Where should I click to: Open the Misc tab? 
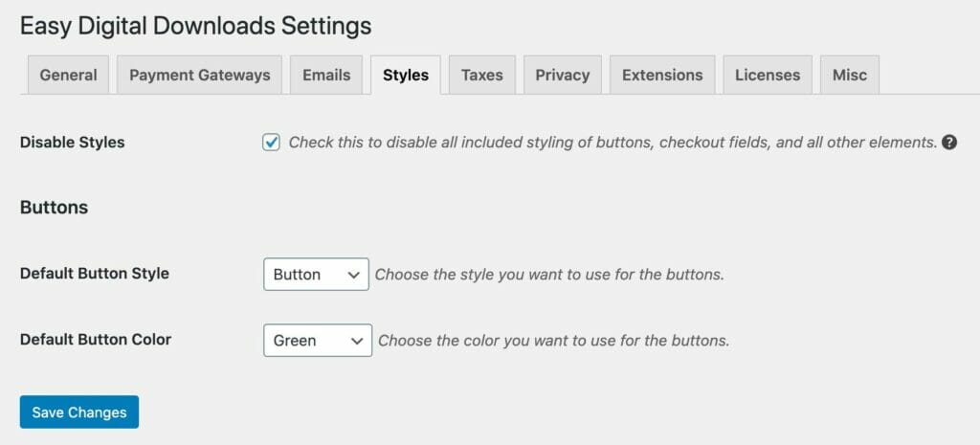(850, 75)
